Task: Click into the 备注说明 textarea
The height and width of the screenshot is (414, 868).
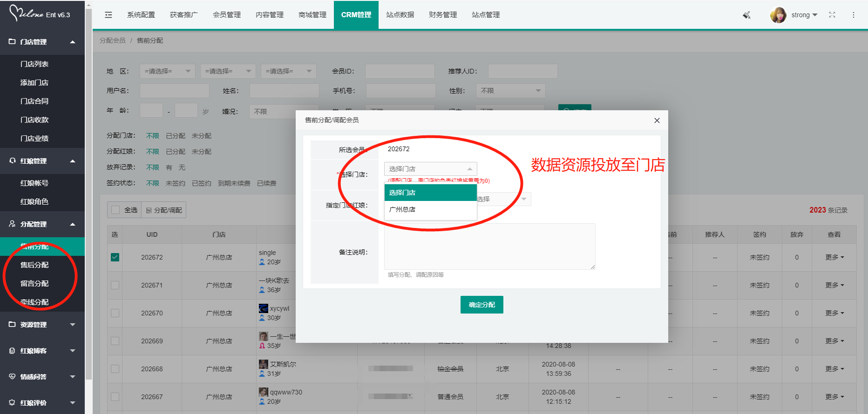Action: tap(489, 247)
